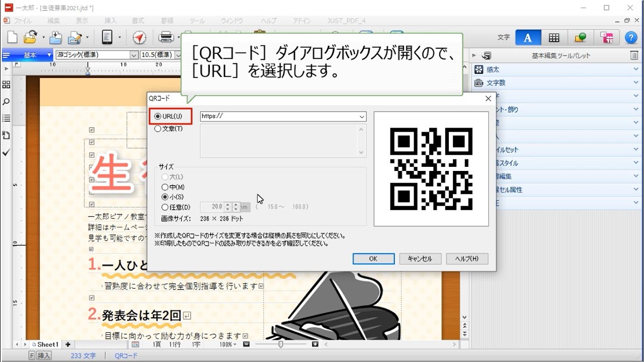The height and width of the screenshot is (362, 644).
Task: Click the QR code preview image
Action: click(431, 169)
